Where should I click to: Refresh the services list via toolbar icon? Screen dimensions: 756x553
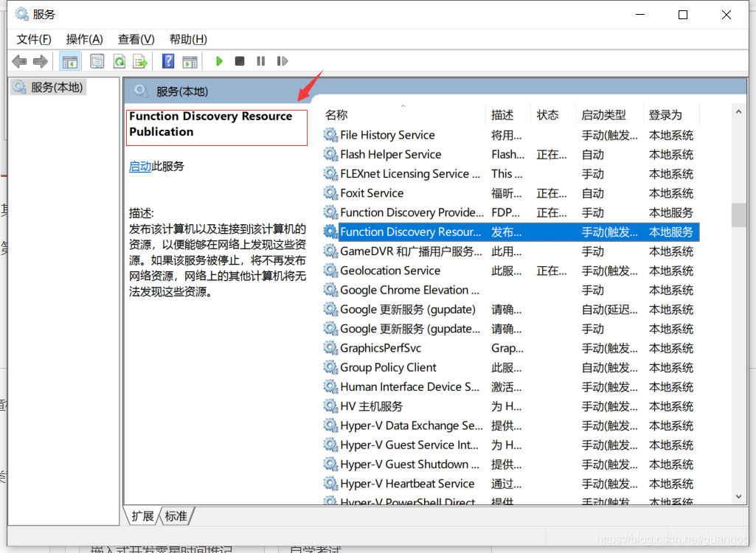pos(119,61)
